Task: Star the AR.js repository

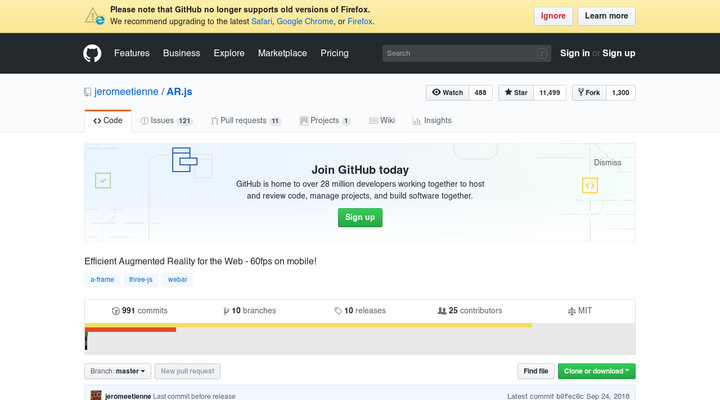Action: pos(516,93)
